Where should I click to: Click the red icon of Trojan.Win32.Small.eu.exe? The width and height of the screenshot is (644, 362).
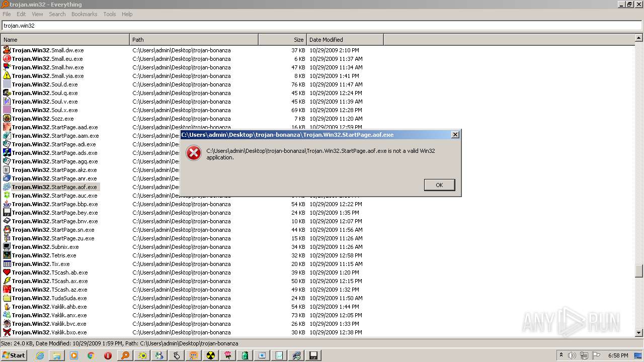(x=7, y=59)
